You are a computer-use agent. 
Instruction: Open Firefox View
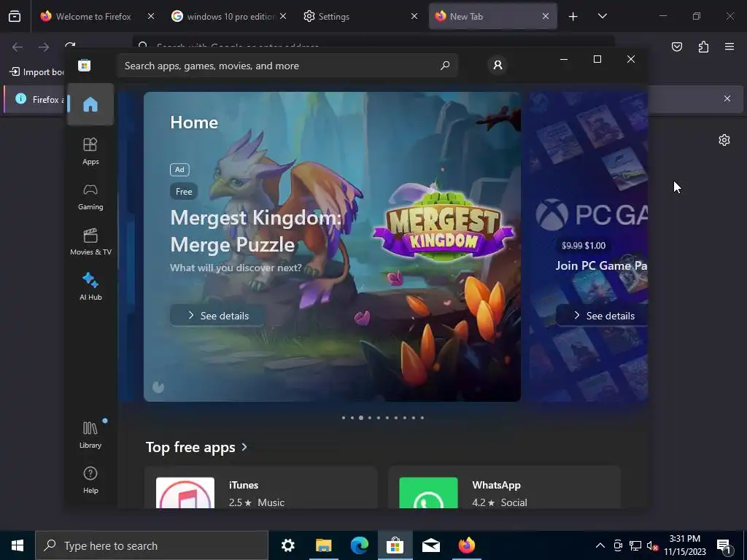(15, 17)
